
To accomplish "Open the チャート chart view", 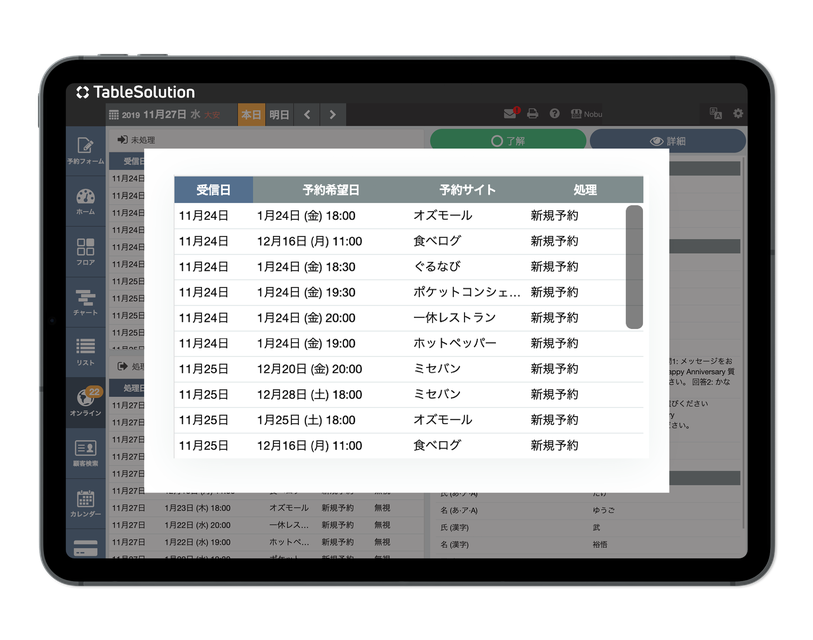I will tap(85, 301).
